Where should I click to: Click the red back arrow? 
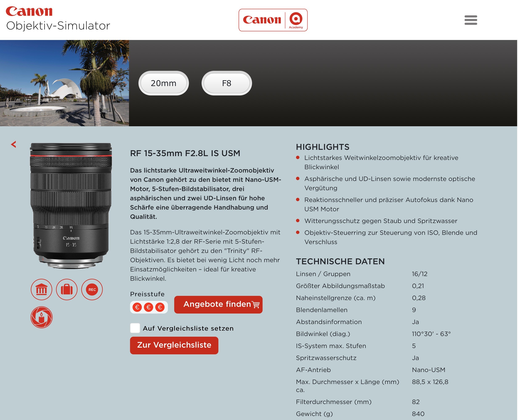click(13, 144)
